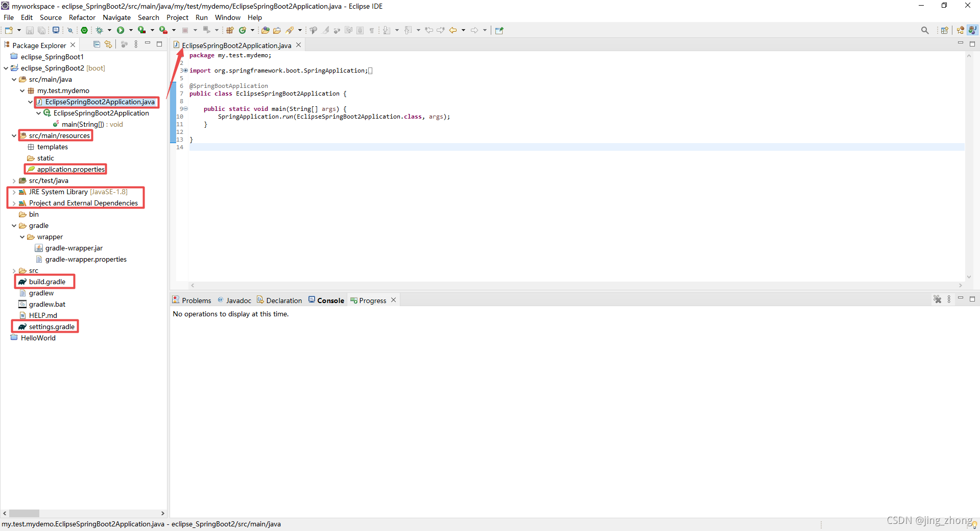980x531 pixels.
Task: Toggle Focus on Active Task icon
Action: pos(124,44)
